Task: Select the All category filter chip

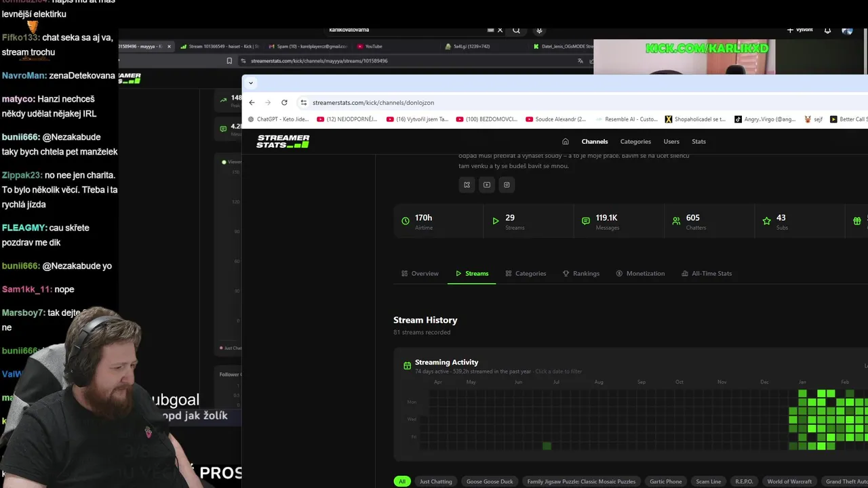Action: point(402,481)
